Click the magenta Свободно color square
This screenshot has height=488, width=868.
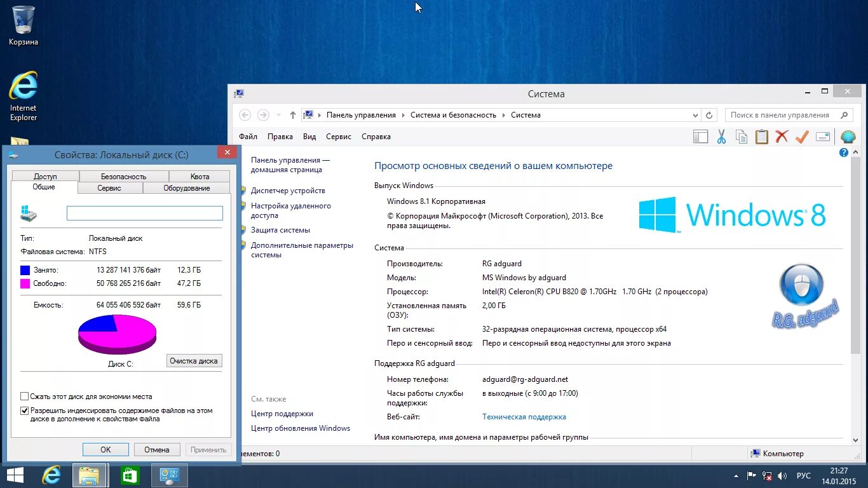tap(25, 283)
